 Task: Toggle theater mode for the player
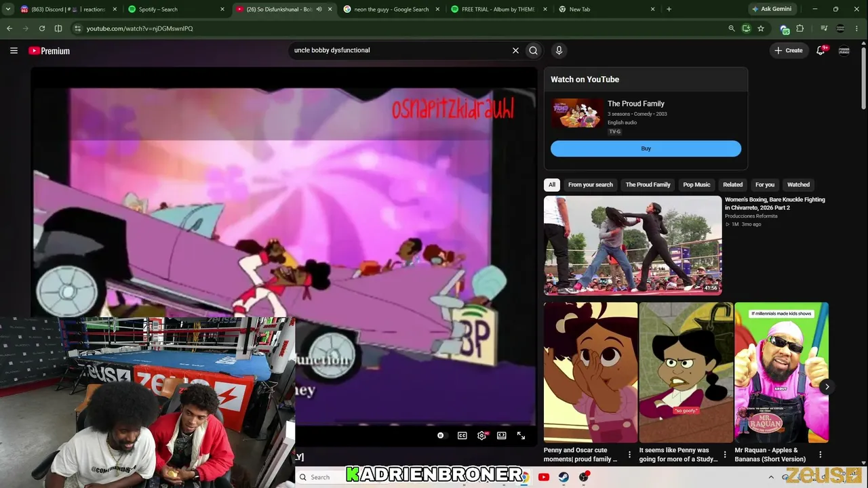pyautogui.click(x=502, y=435)
